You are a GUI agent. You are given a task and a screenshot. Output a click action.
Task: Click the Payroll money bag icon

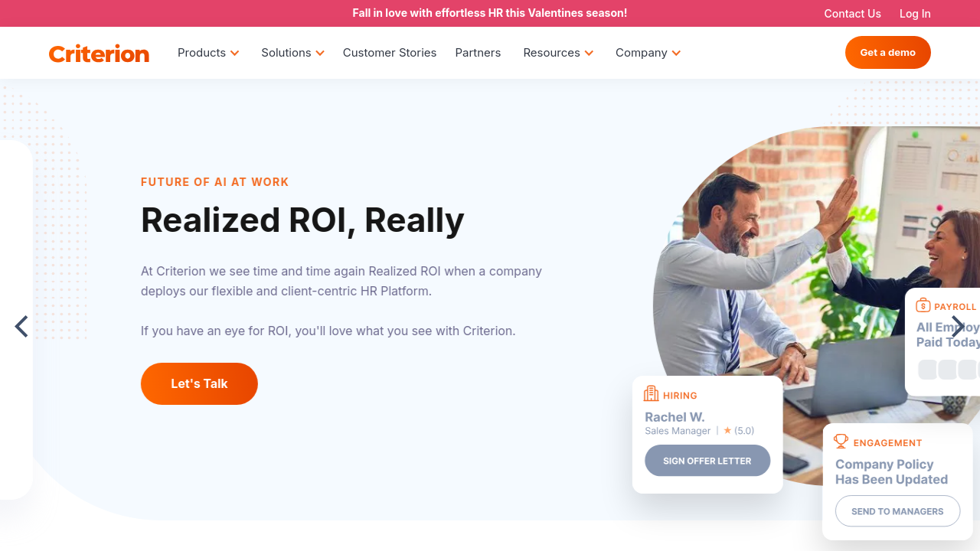(x=923, y=305)
